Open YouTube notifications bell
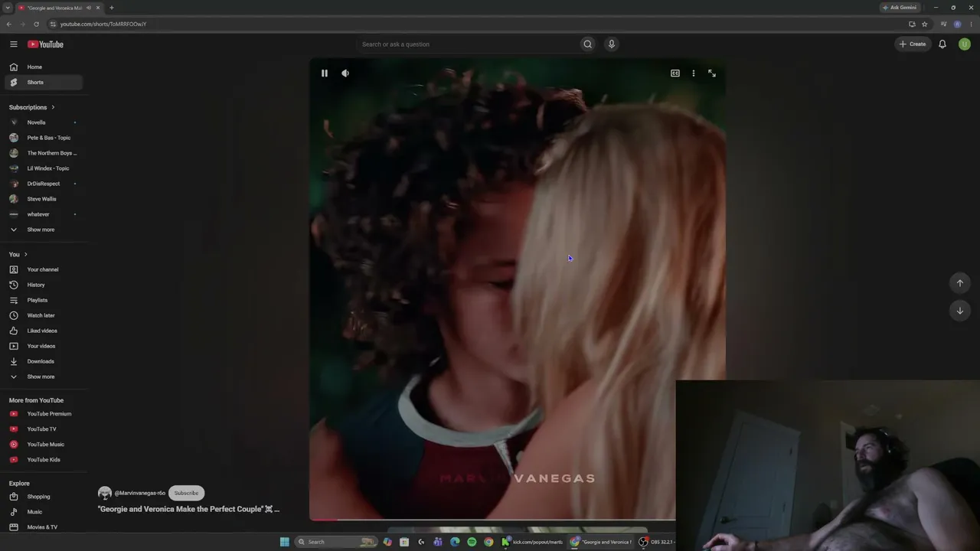The height and width of the screenshot is (551, 980). [x=942, y=44]
